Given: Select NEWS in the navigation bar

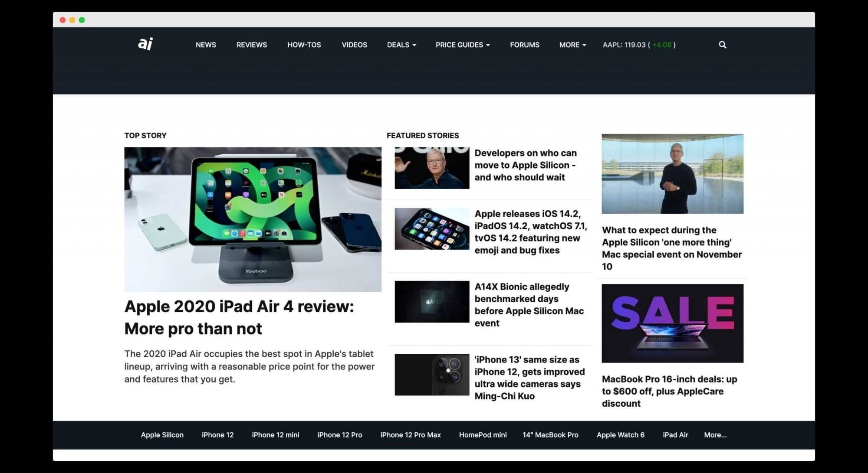Looking at the screenshot, I should 206,45.
